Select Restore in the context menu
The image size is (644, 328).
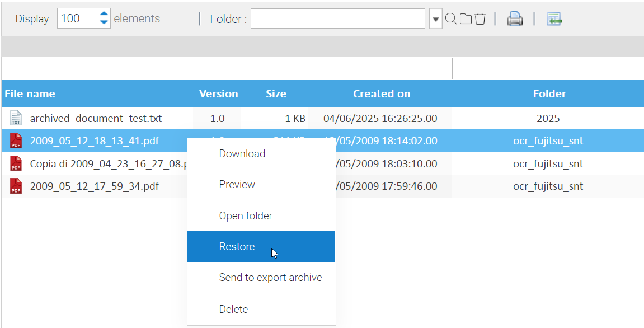point(261,247)
